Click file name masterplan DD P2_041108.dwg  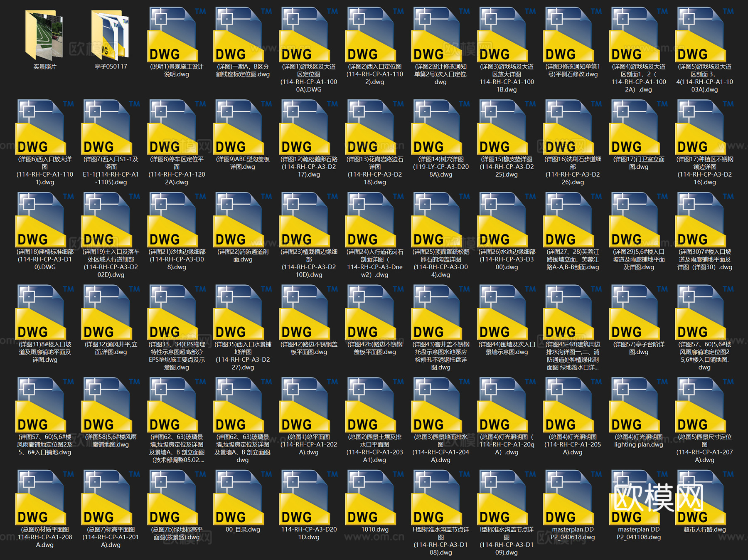click(639, 533)
